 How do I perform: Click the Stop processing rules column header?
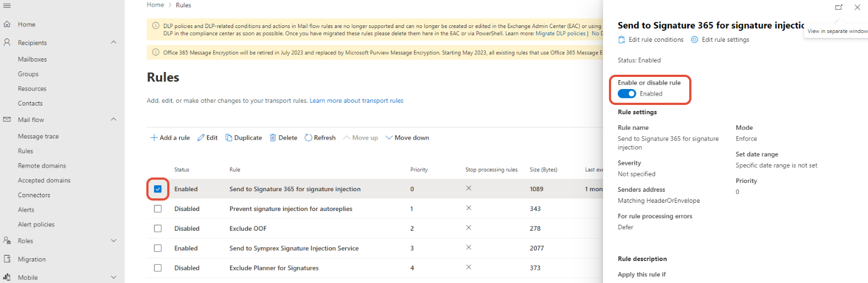pos(491,170)
